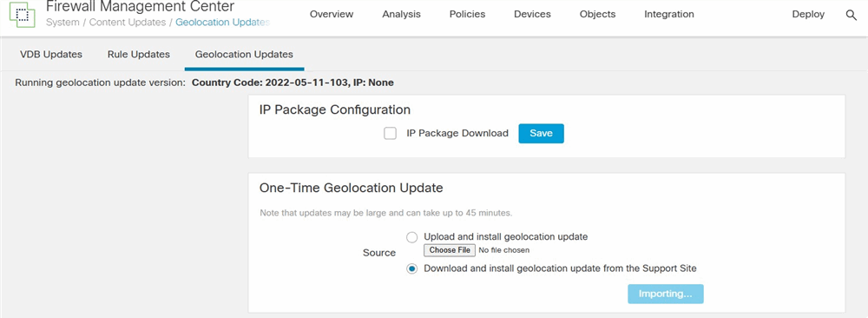Open the Devices menu
This screenshot has width=868, height=318.
(x=532, y=15)
